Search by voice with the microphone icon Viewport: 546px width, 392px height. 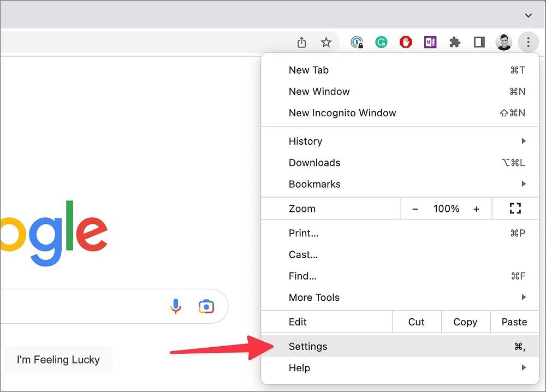click(176, 306)
